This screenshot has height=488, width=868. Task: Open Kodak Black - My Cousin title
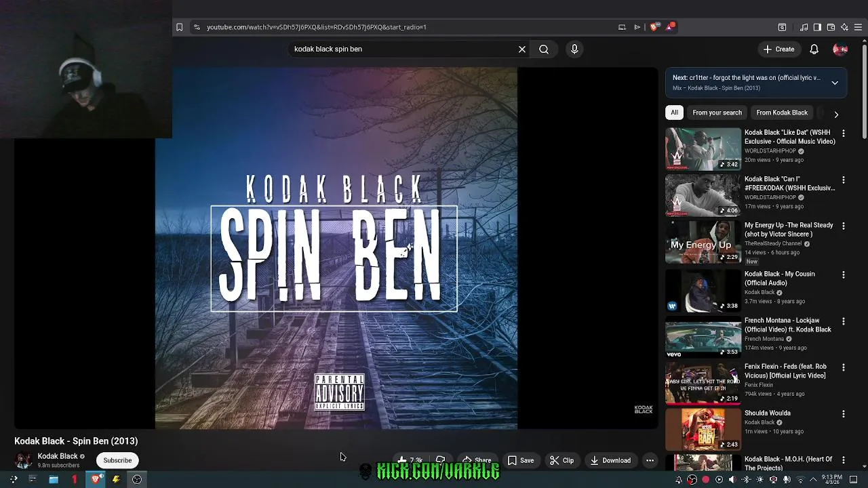780,279
